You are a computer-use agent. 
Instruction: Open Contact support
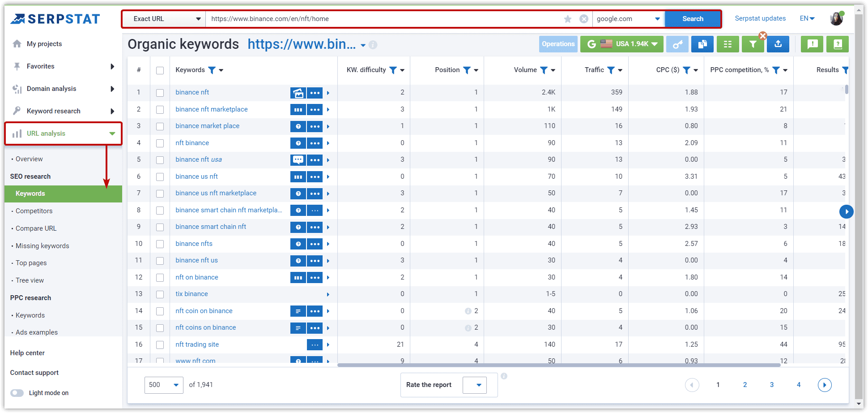point(34,373)
